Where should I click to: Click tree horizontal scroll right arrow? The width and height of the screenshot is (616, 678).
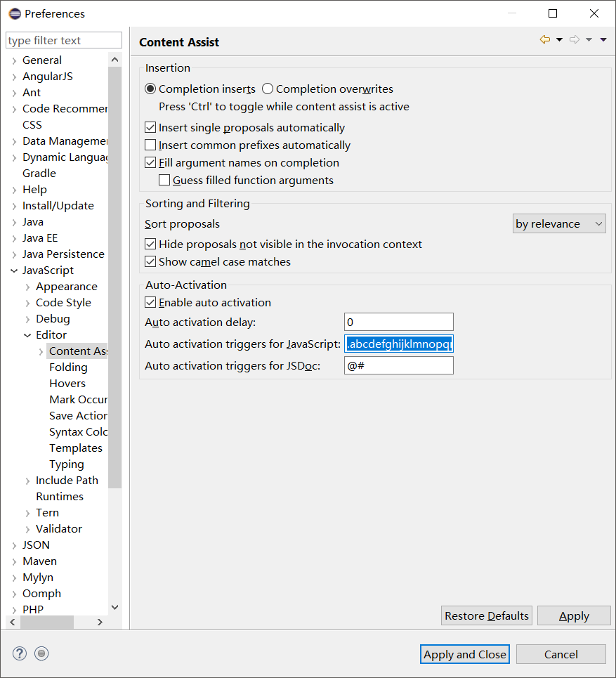pos(100,622)
